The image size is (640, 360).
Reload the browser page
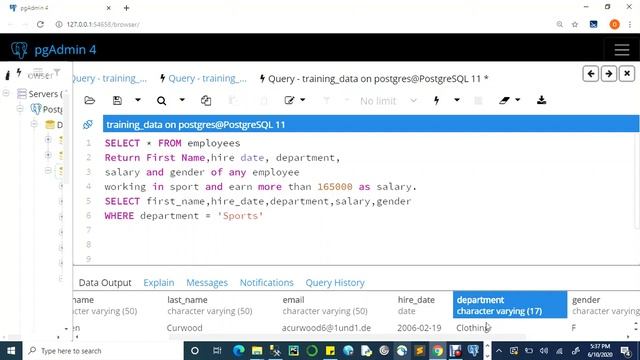click(40, 24)
